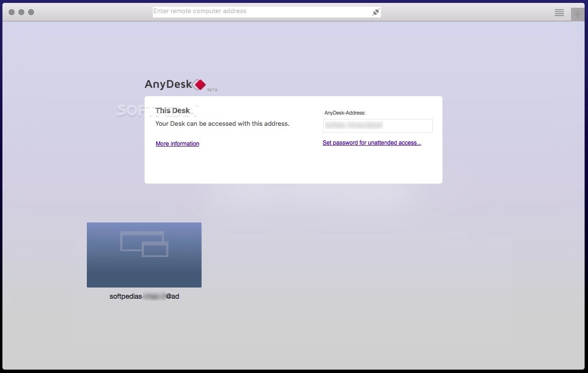Click the green zoom traffic light
This screenshot has width=588, height=373.
tap(31, 12)
